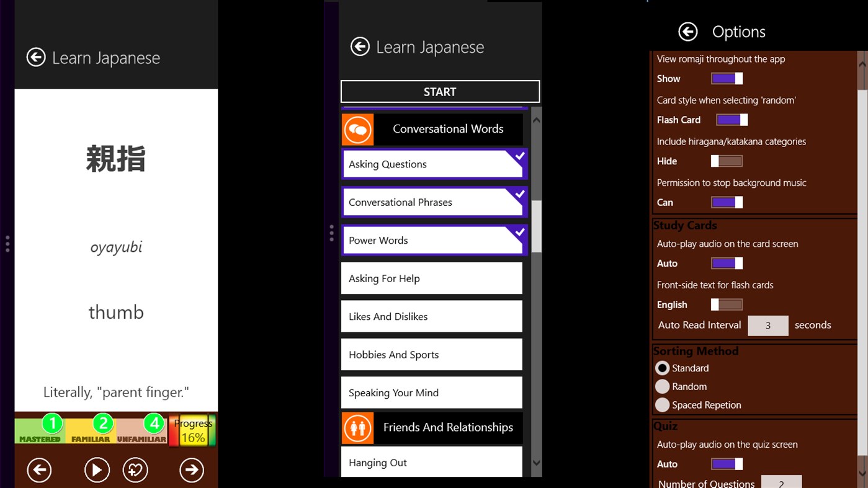Tap the heart review icon below the flashcard
The width and height of the screenshot is (868, 488).
(x=135, y=470)
